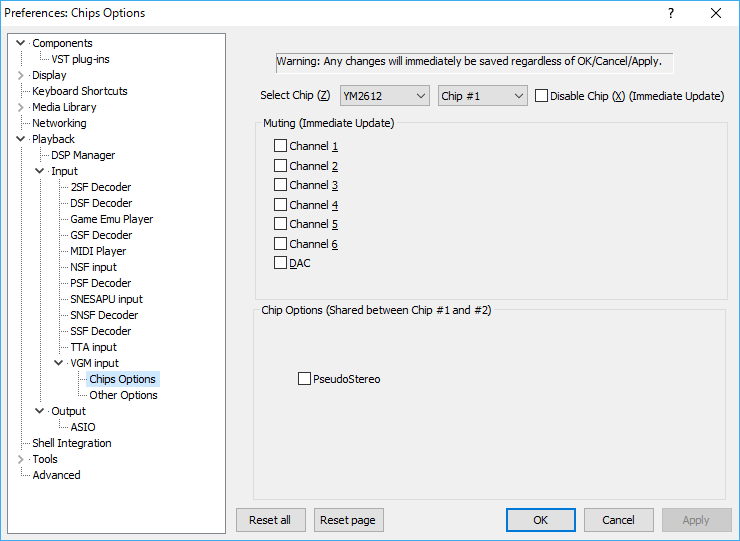This screenshot has width=740, height=541.
Task: Select DSF Decoder in tree
Action: pyautogui.click(x=101, y=203)
